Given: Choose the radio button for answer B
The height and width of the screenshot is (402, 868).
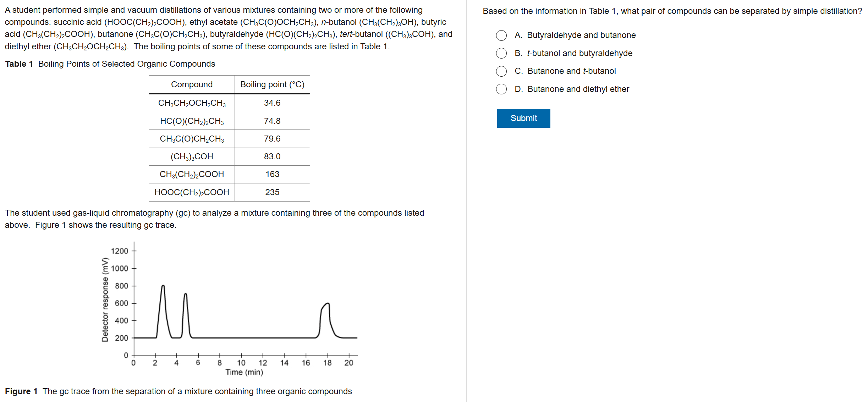Looking at the screenshot, I should coord(501,53).
